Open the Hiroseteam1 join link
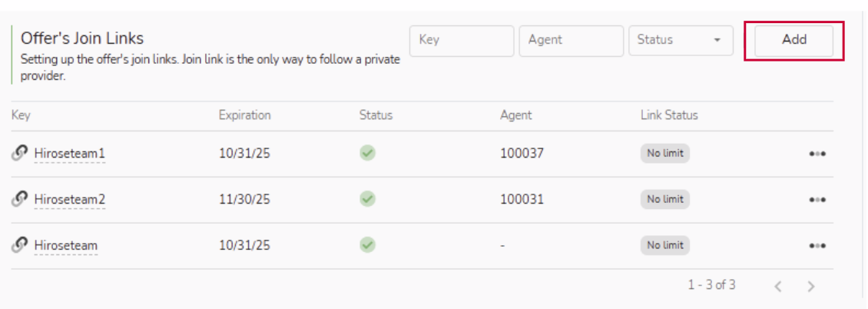The width and height of the screenshot is (868, 309). [69, 154]
